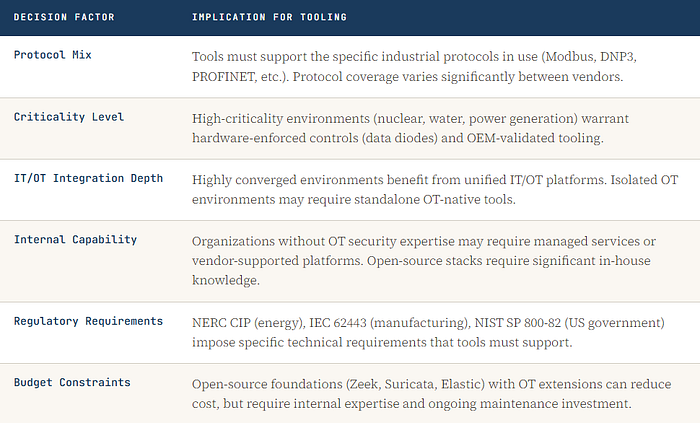Screen dimensions: 700x423
Task: Click the Decision Factor column header
Action: coord(64,17)
